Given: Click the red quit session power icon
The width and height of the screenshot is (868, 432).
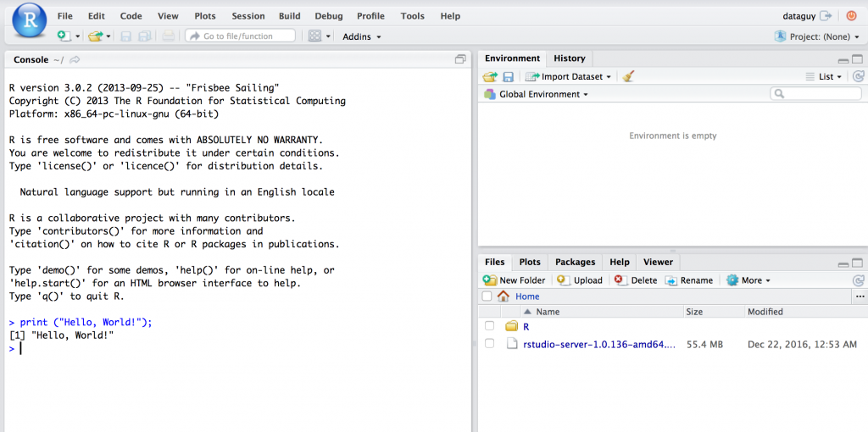Looking at the screenshot, I should tap(851, 16).
